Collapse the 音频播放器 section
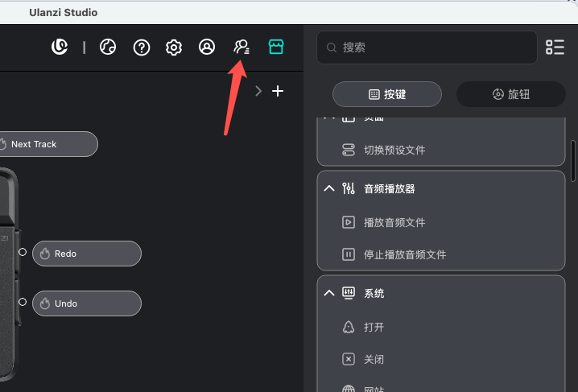578x392 pixels. pos(329,188)
